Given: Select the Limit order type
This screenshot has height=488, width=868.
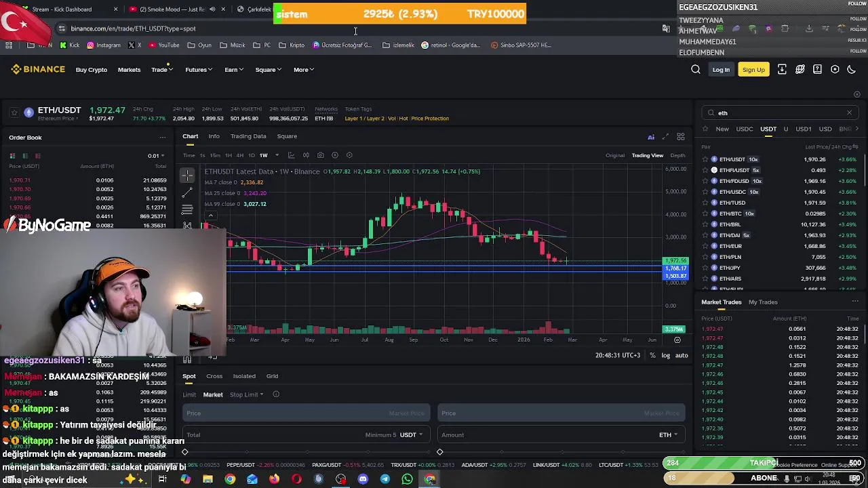Looking at the screenshot, I should [189, 394].
